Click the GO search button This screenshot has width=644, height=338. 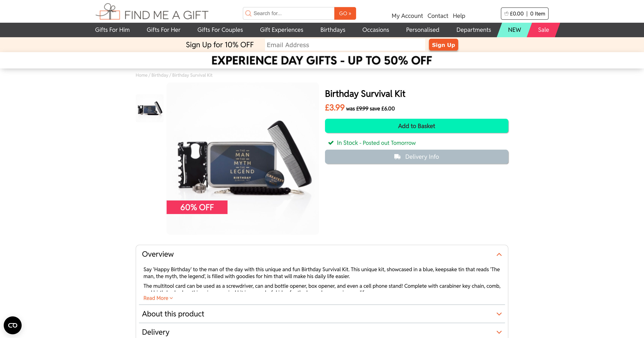tap(345, 13)
